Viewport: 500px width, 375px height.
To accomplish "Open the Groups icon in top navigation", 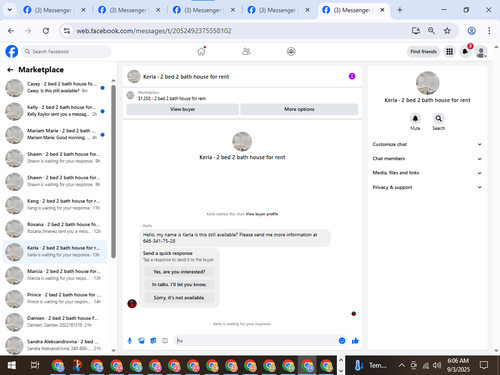I will tap(291, 51).
